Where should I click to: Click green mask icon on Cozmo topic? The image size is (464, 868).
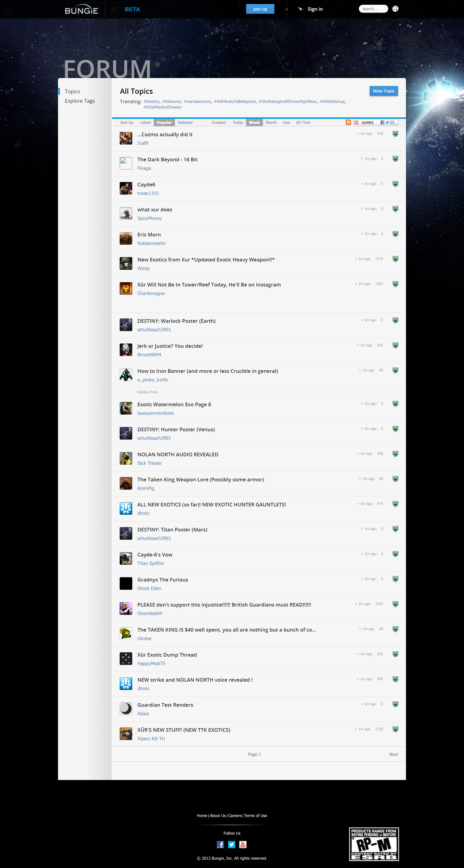[395, 134]
